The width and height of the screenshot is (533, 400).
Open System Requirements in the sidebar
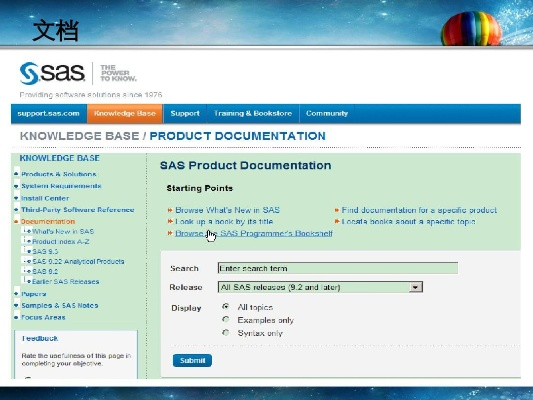click(x=61, y=186)
